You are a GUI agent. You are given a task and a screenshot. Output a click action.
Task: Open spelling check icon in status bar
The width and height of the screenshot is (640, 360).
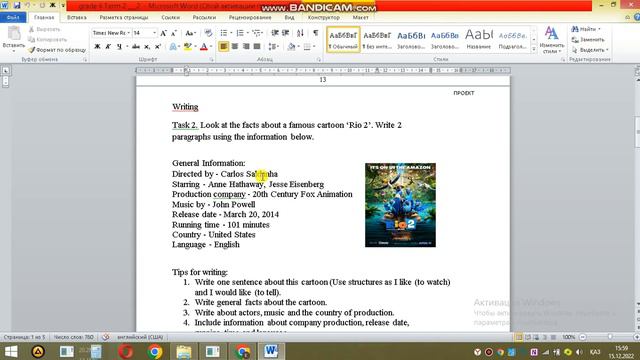[x=106, y=337]
